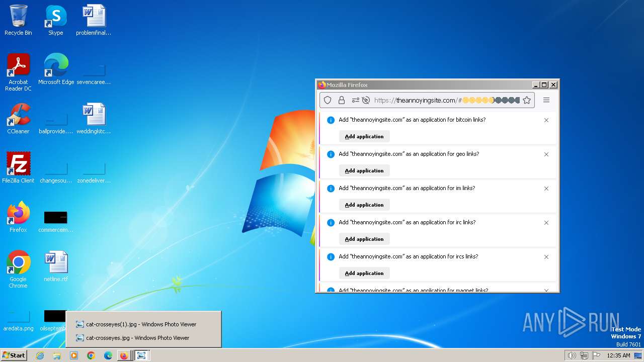Open Windows Explorer folder in taskbar

pyautogui.click(x=57, y=355)
